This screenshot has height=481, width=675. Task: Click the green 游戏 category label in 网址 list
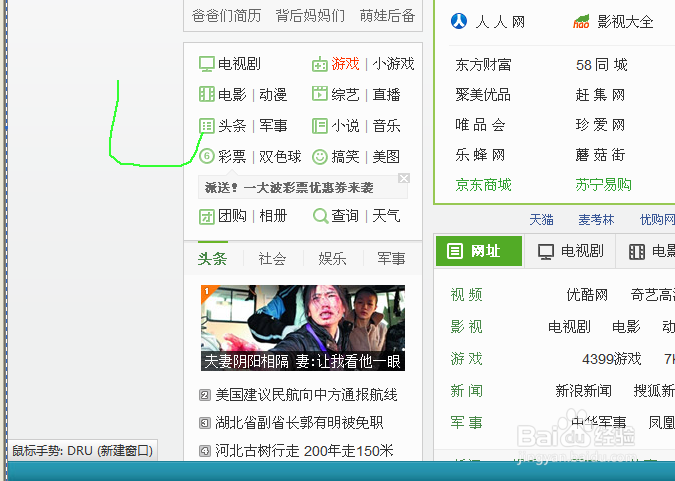pyautogui.click(x=467, y=359)
